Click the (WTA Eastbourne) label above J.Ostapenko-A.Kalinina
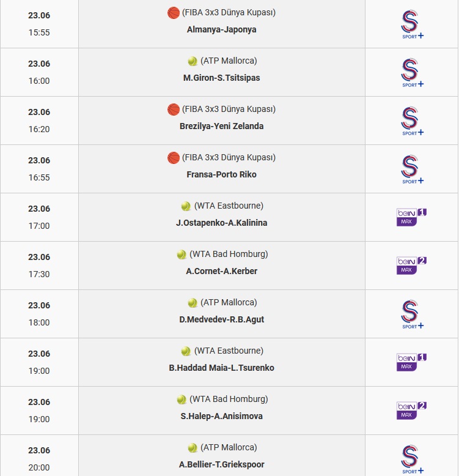 pyautogui.click(x=229, y=206)
